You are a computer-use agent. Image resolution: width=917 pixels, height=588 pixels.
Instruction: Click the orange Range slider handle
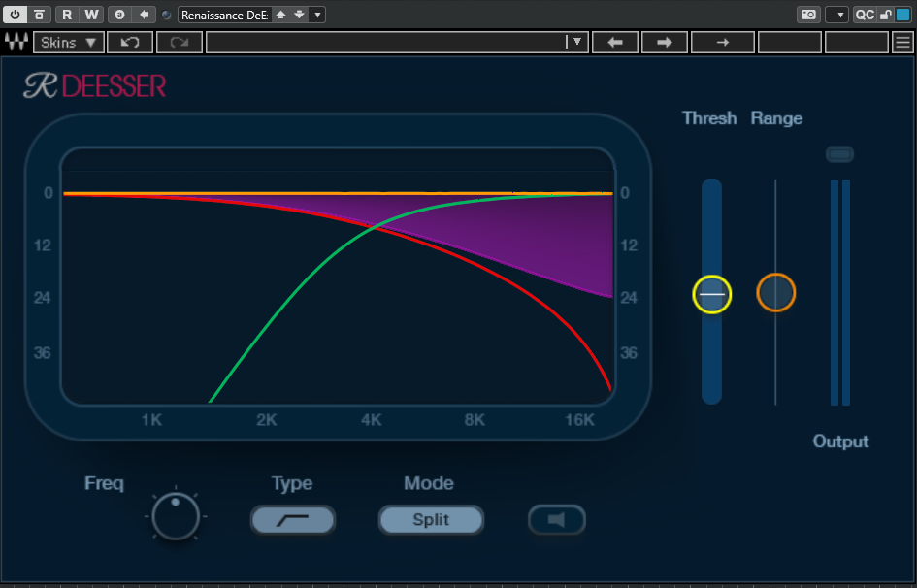(776, 292)
